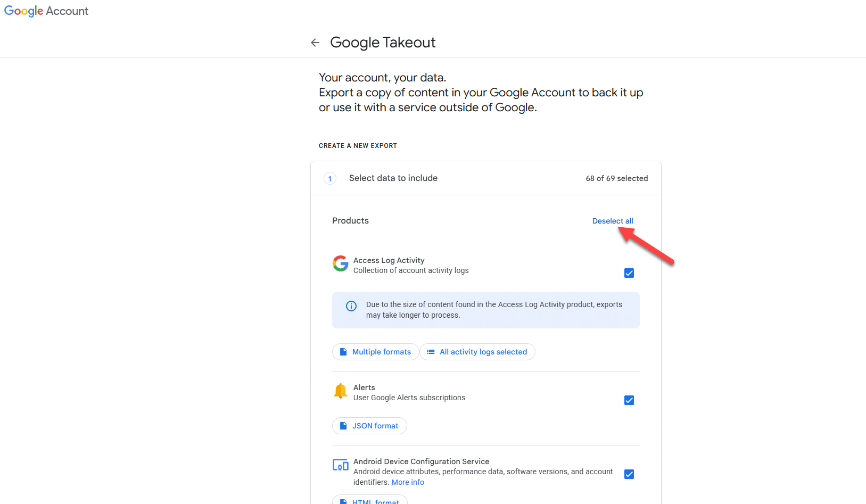Click the Select data to include header
The image size is (866, 504).
click(x=393, y=178)
